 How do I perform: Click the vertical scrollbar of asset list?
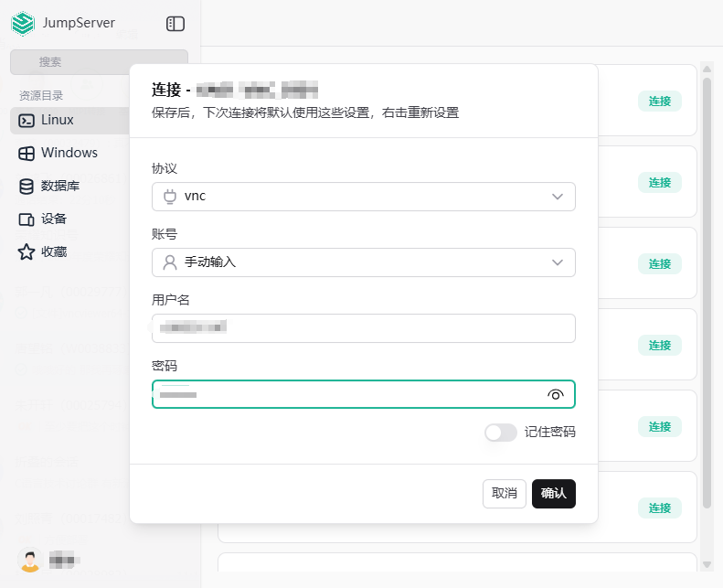[x=707, y=293]
